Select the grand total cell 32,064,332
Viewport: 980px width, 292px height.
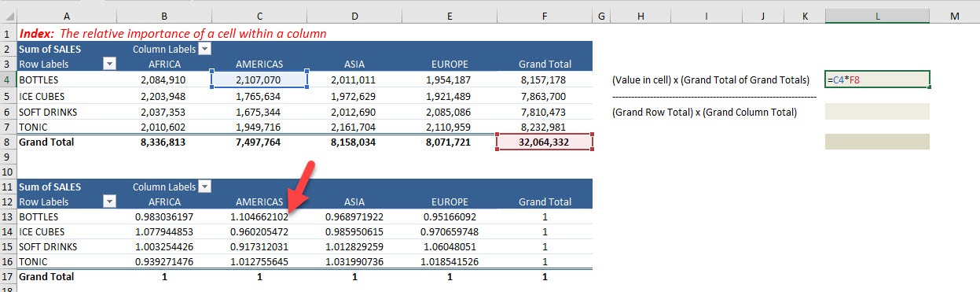(x=544, y=142)
